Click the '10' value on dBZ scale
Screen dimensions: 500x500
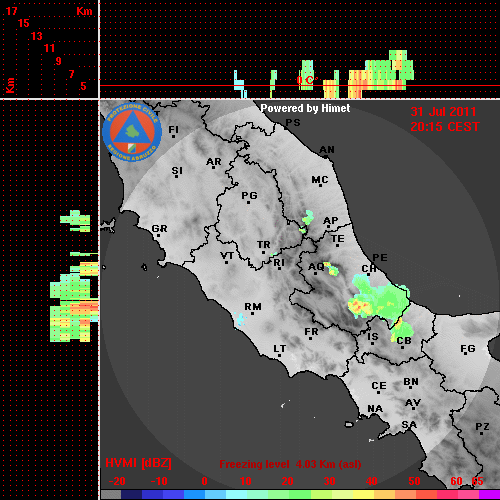246,481
